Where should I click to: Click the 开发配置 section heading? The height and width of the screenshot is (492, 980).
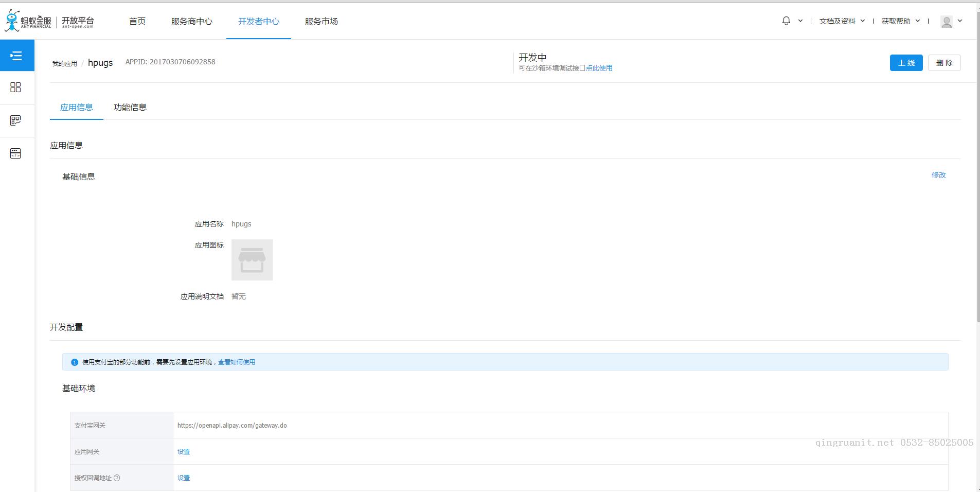pos(66,327)
